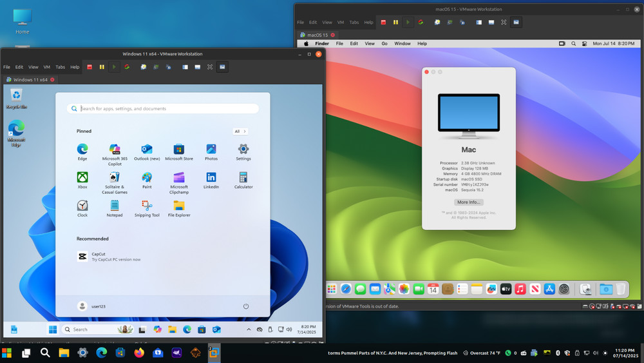Open Trash in macOS Dock
Viewport: 644px width, 363px height.
pyautogui.click(x=621, y=289)
